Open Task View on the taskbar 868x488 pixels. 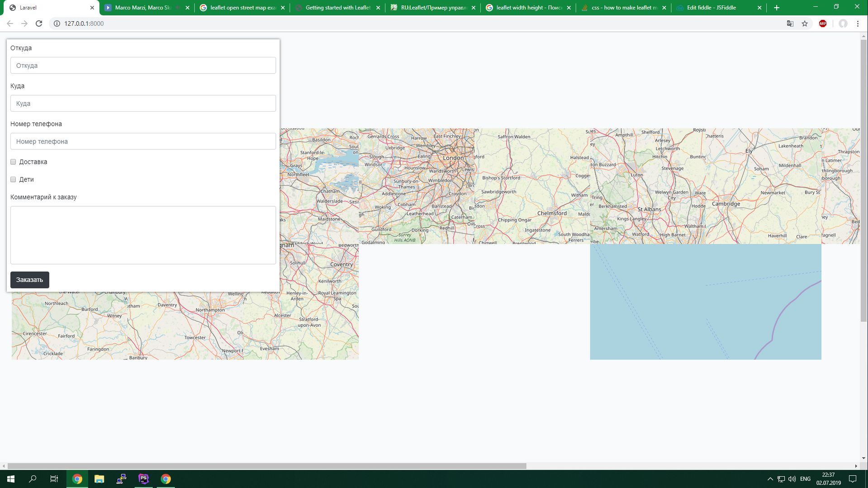point(54,479)
